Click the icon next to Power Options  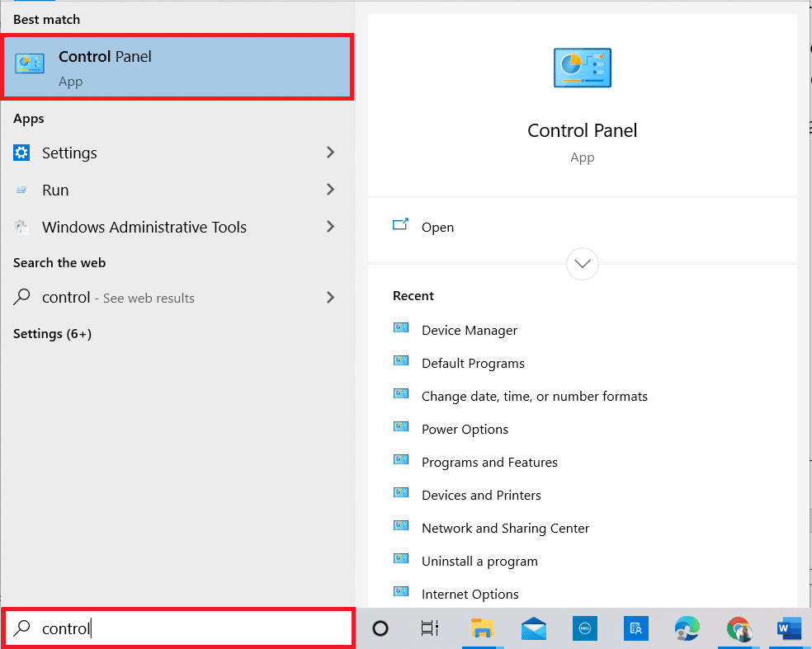401,426
